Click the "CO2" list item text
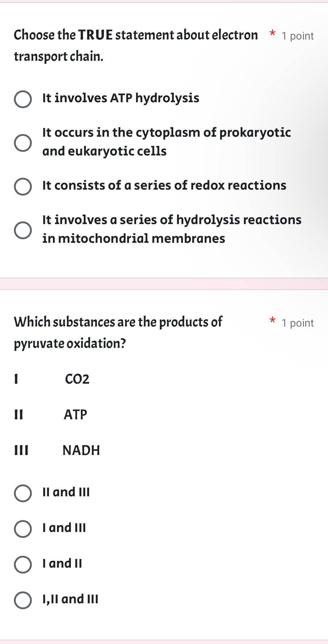 pyautogui.click(x=77, y=379)
